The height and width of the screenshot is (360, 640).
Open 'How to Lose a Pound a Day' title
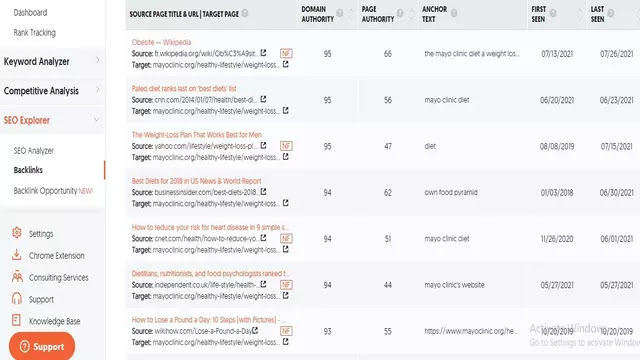[x=209, y=320]
